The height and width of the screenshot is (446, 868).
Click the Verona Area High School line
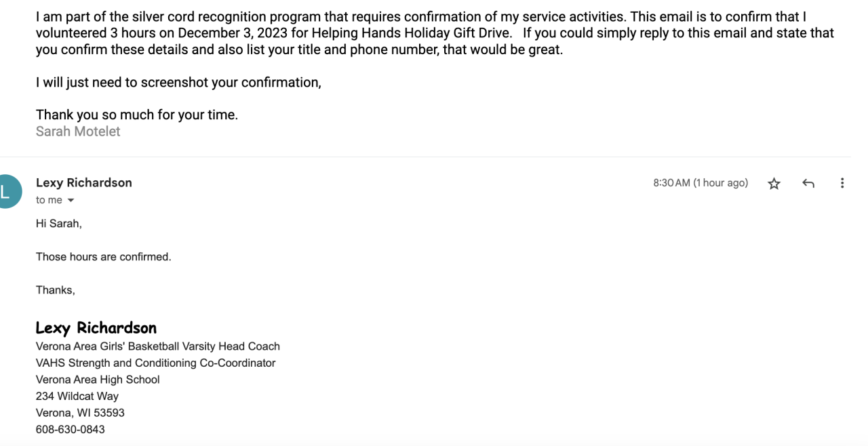tap(98, 380)
